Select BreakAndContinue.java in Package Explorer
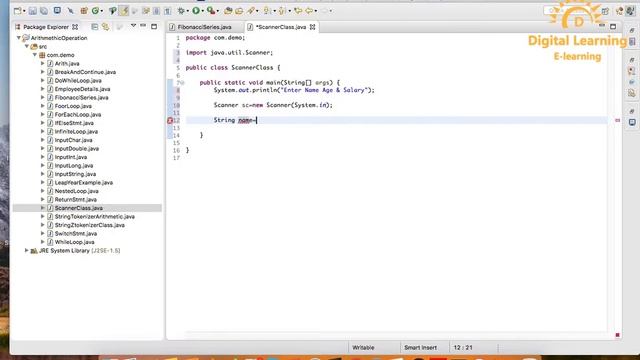Viewport: 640px width, 360px height. [x=85, y=72]
